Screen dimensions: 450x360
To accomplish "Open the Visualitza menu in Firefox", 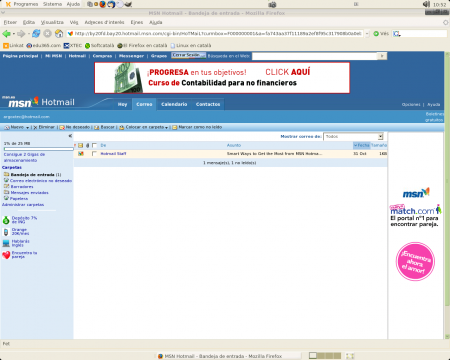I will coord(52,22).
